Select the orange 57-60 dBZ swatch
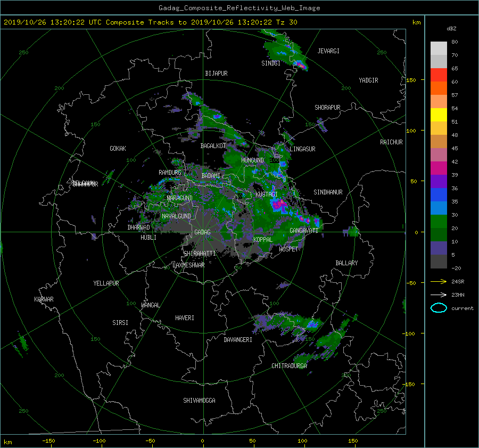This screenshot has height=448, width=479. [x=439, y=88]
